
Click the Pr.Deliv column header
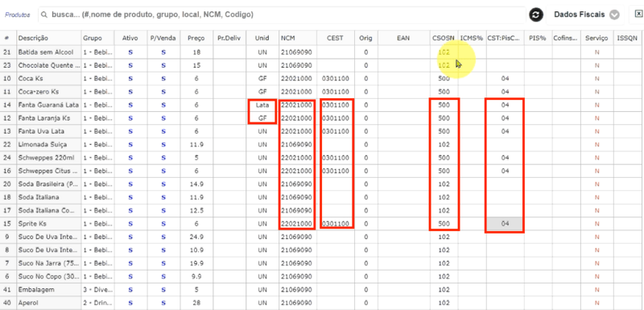click(229, 38)
